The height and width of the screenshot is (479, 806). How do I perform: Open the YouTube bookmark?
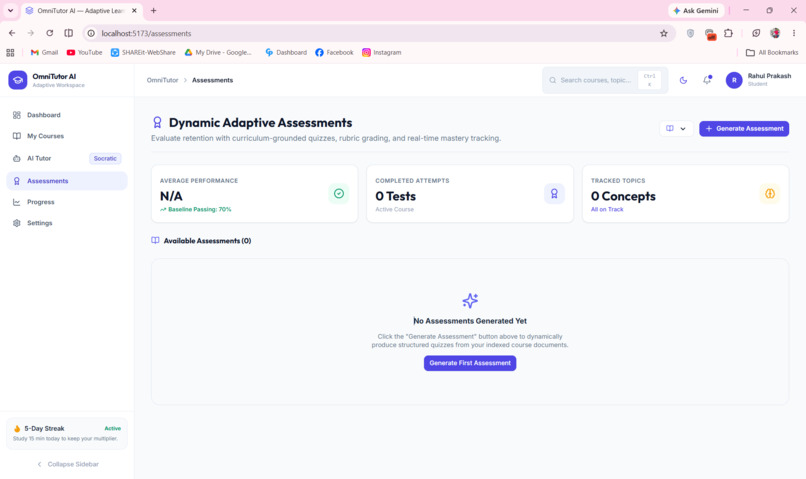pos(84,52)
